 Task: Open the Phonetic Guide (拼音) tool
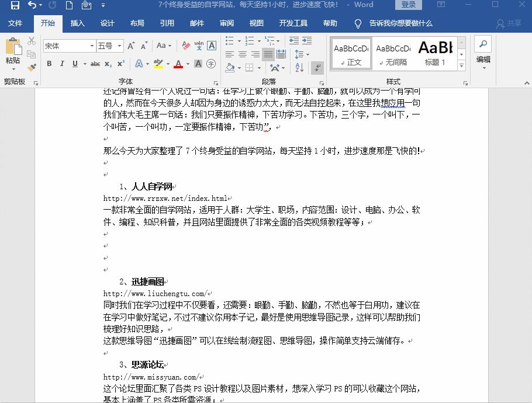point(199,45)
